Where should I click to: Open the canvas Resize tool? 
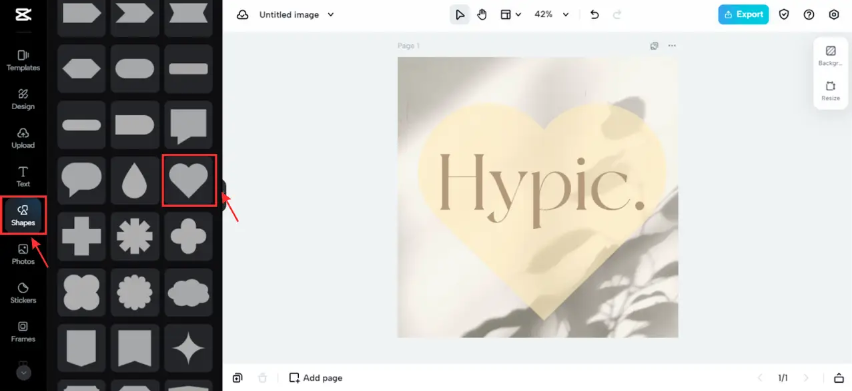[830, 91]
